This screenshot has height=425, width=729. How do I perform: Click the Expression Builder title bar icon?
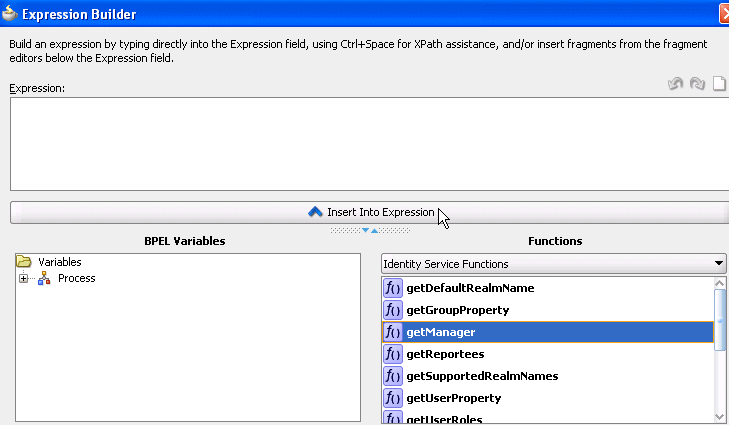point(9,13)
